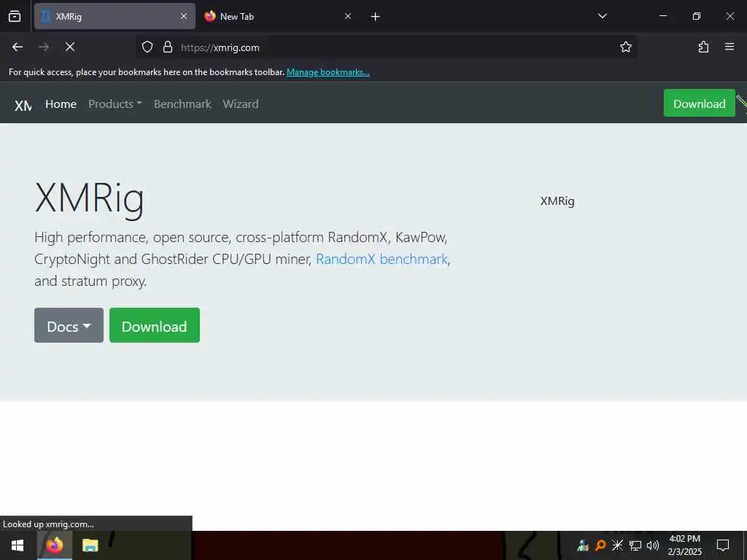Open the Windows Start menu
Image resolution: width=747 pixels, height=560 pixels.
pyautogui.click(x=18, y=545)
